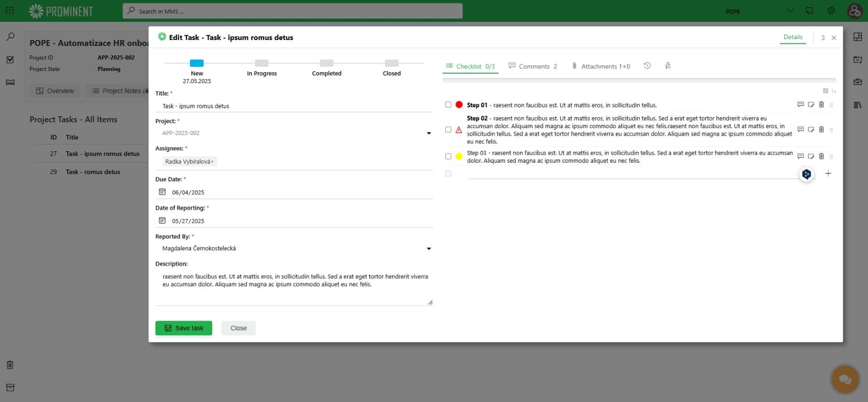Click the Description text area
This screenshot has width=868, height=402.
(x=294, y=288)
